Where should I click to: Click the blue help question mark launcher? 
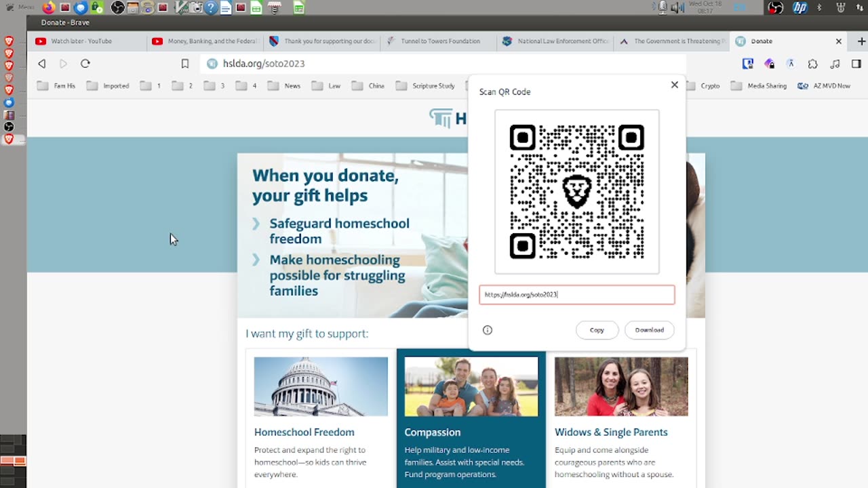pos(211,8)
